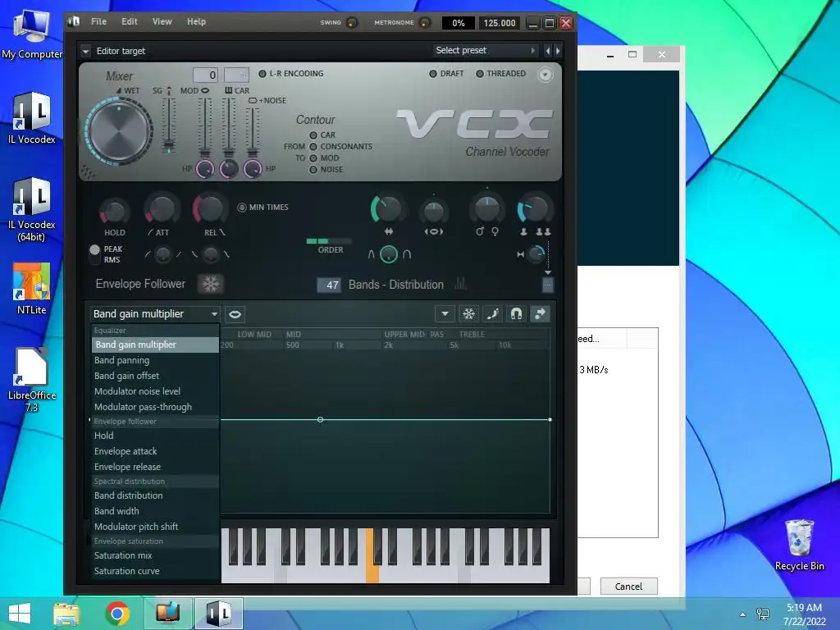840x630 pixels.
Task: Click the ATT attack knob
Action: coord(162,209)
